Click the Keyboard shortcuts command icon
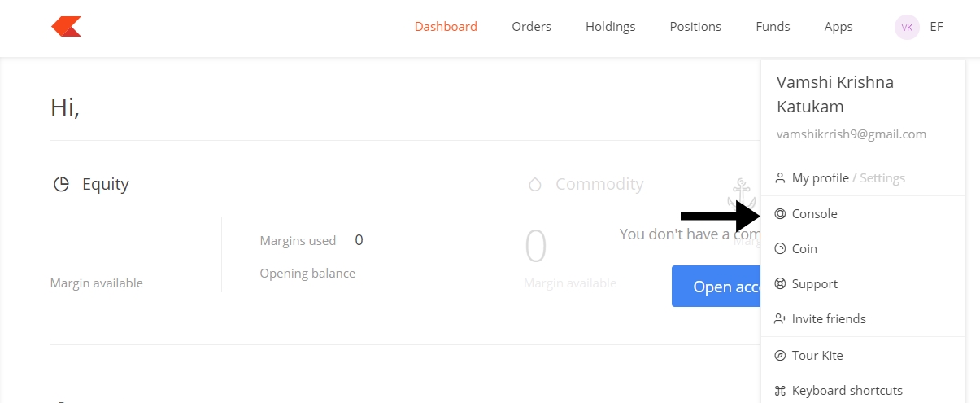 tap(780, 391)
